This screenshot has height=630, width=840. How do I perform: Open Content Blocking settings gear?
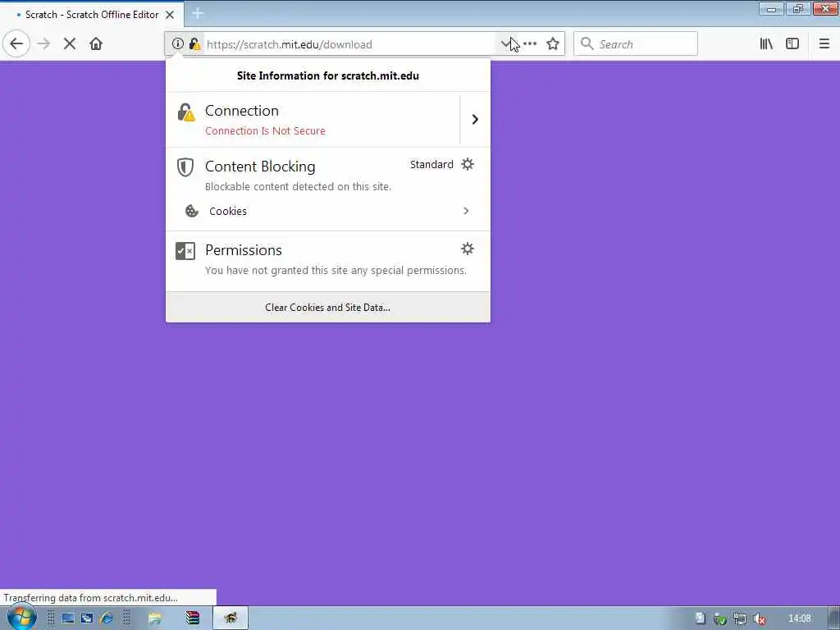tap(468, 164)
